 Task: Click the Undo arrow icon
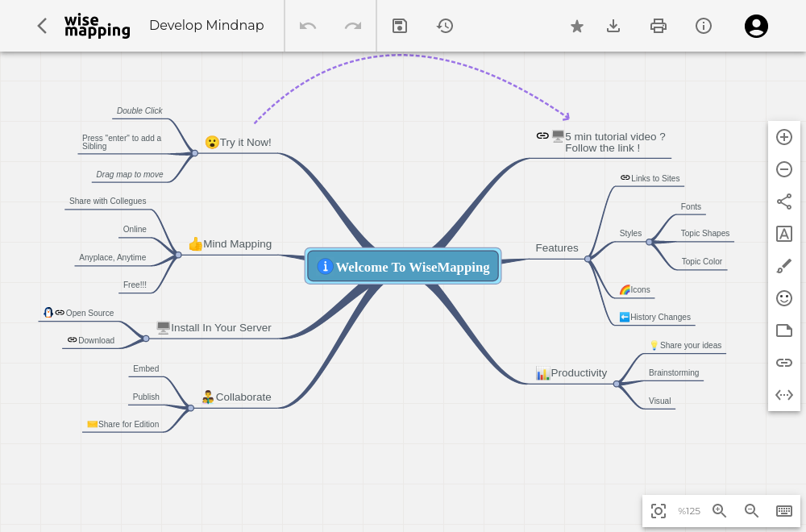(308, 26)
